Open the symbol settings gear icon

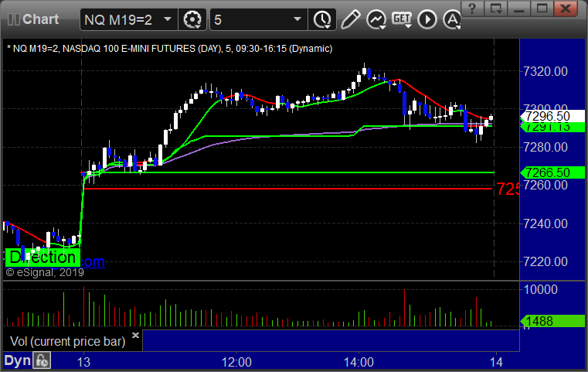192,19
